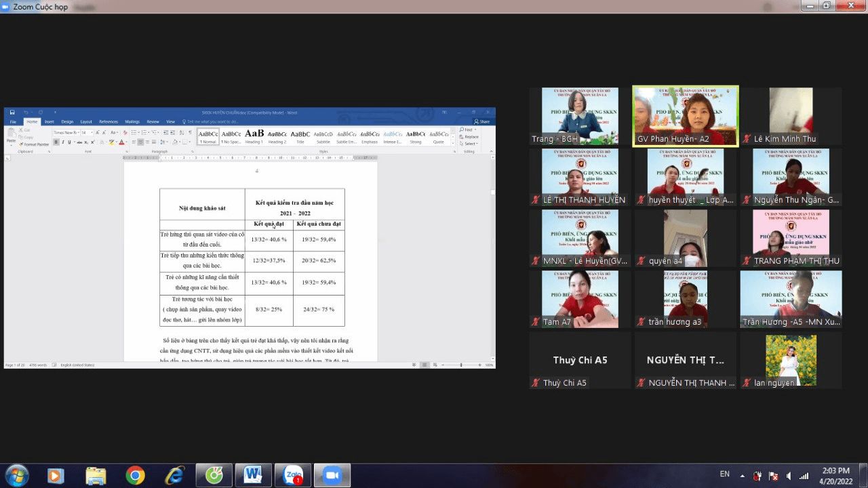The width and height of the screenshot is (868, 488).
Task: Open Internet Explorer from the taskbar
Action: point(174,476)
